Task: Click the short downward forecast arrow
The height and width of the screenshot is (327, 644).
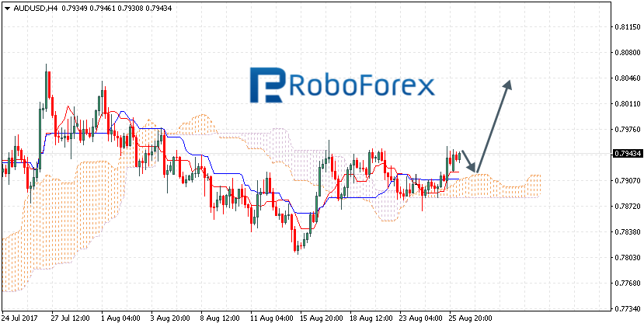Action: pyautogui.click(x=469, y=162)
